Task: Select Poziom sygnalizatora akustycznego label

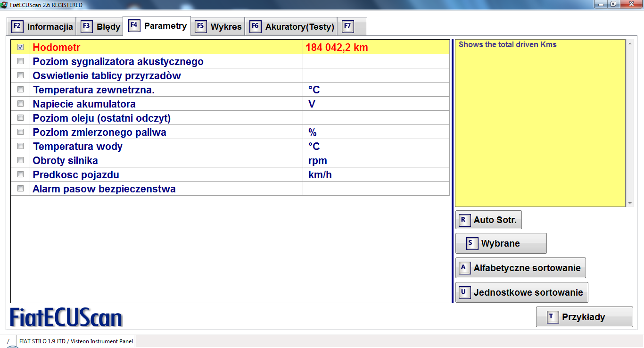Action: [x=118, y=61]
